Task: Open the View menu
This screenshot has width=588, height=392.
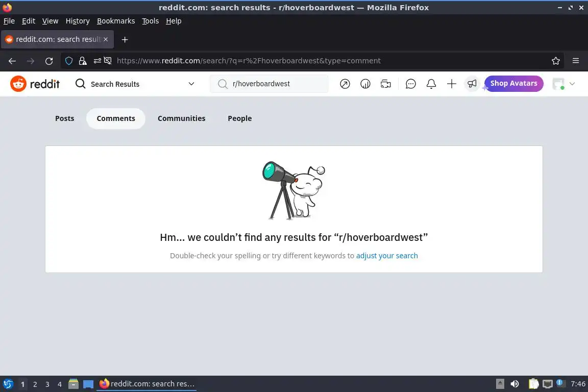Action: (50, 21)
